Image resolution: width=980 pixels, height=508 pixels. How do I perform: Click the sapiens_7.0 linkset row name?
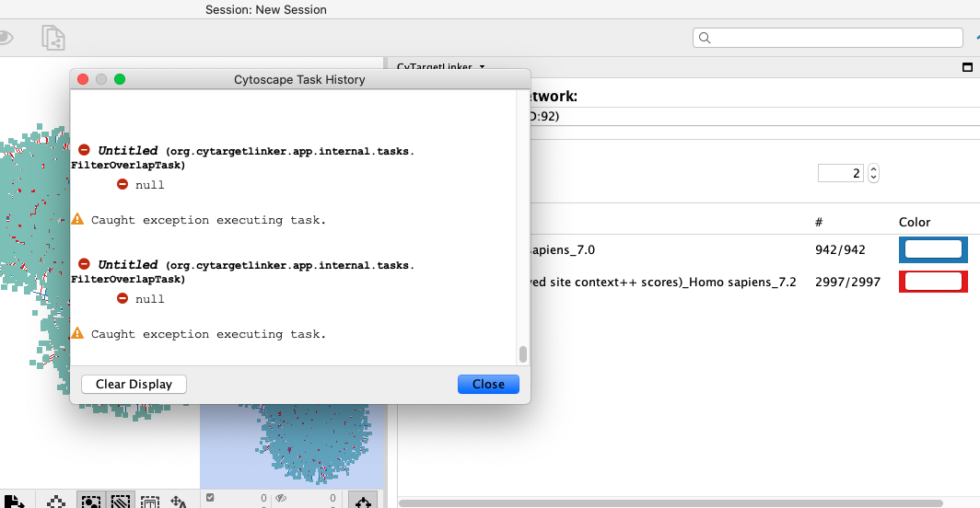pos(561,250)
